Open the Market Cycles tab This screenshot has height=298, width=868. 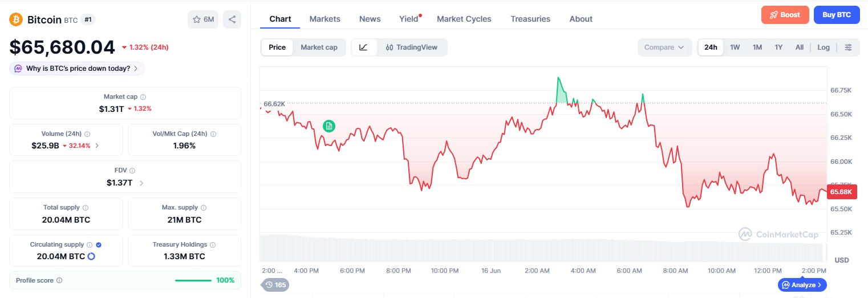pos(464,19)
